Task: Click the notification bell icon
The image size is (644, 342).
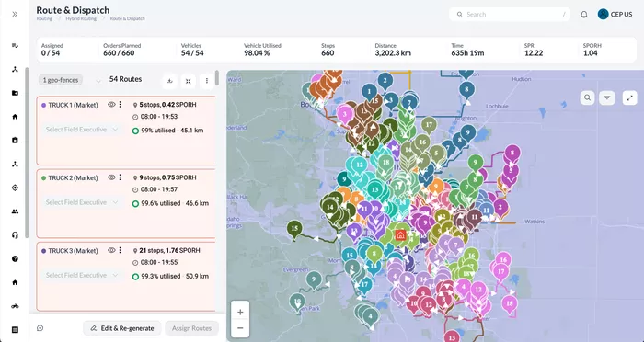Action: pos(583,15)
